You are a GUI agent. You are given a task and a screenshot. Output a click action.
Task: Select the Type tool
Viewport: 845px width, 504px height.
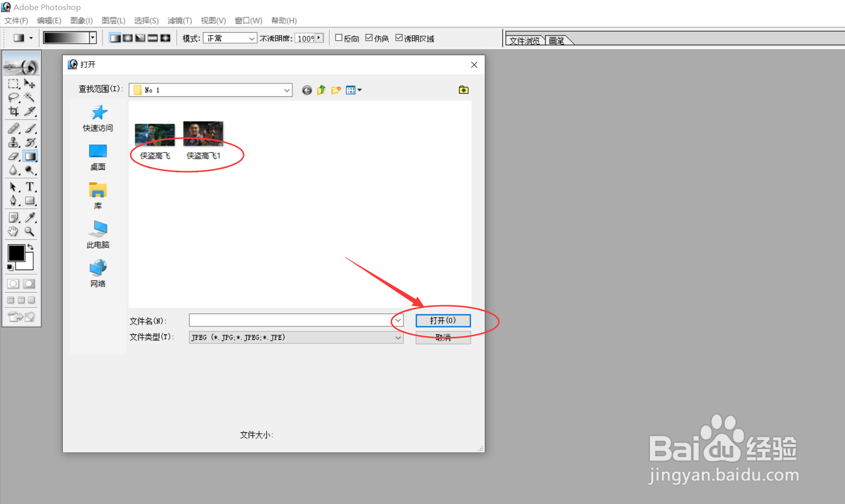click(x=30, y=187)
